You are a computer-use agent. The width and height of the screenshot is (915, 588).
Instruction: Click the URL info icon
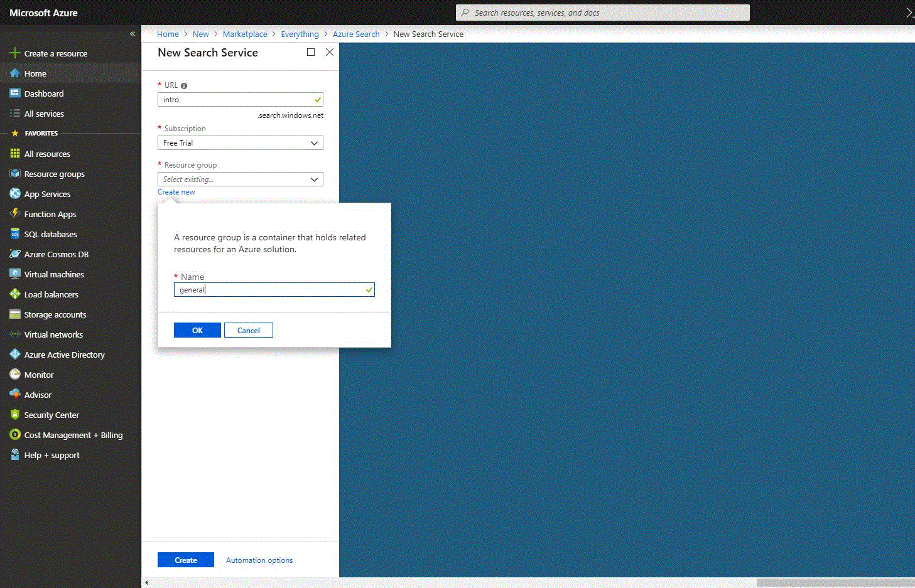[x=184, y=86]
